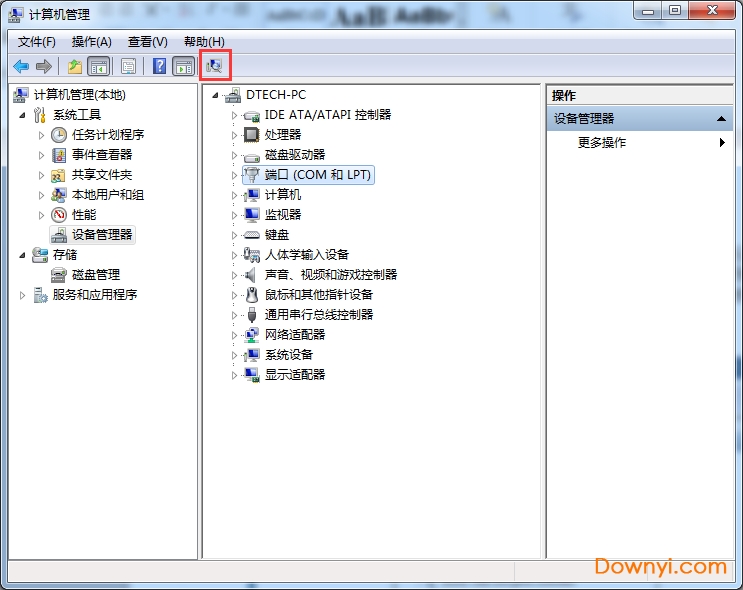The image size is (743, 590).
Task: Click 性能 gauge icon
Action: [x=59, y=215]
